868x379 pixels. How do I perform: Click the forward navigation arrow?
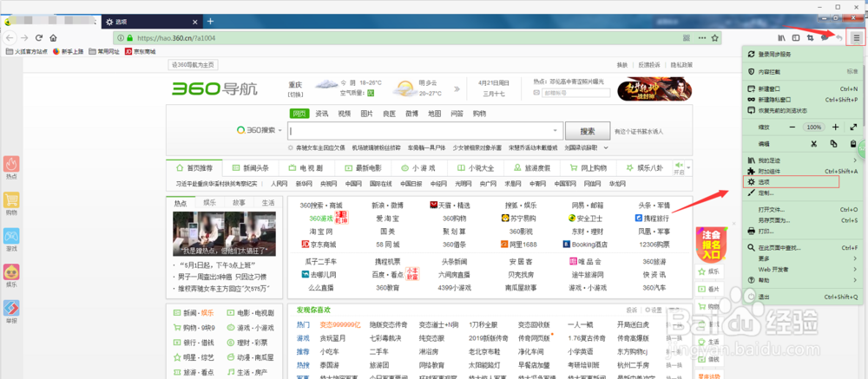[x=24, y=37]
